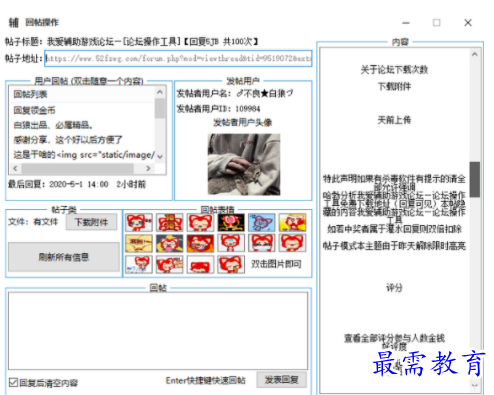The image size is (494, 395).
Task: Click reply list scroll-right arrow
Action: tap(148, 168)
